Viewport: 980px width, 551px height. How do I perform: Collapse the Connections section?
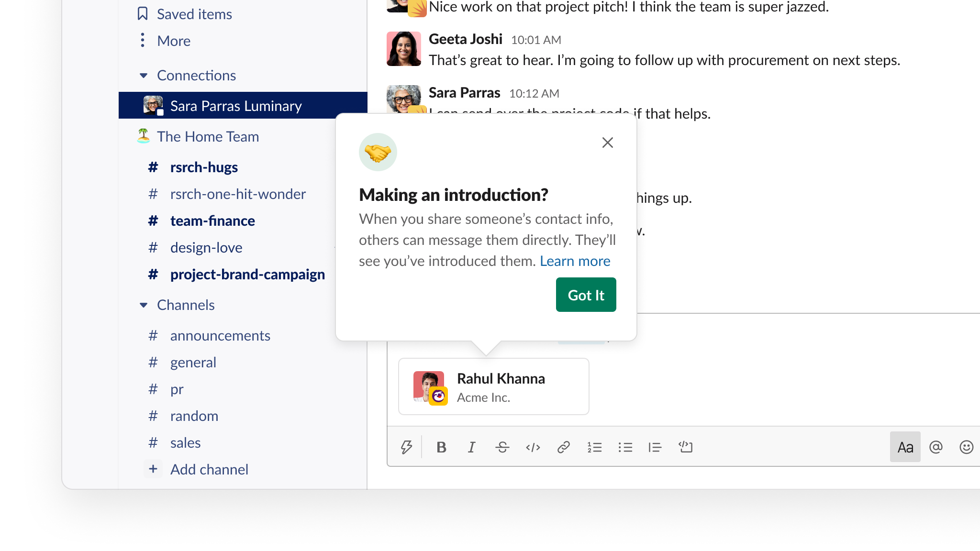144,76
